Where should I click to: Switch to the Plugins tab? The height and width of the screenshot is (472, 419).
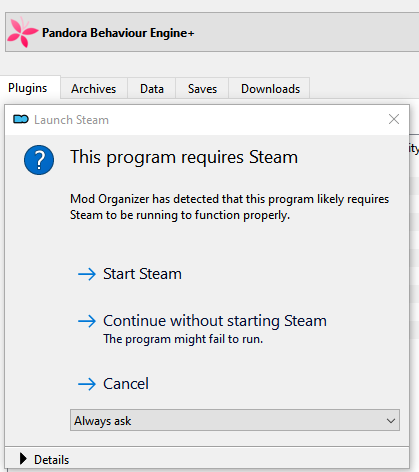pos(30,88)
